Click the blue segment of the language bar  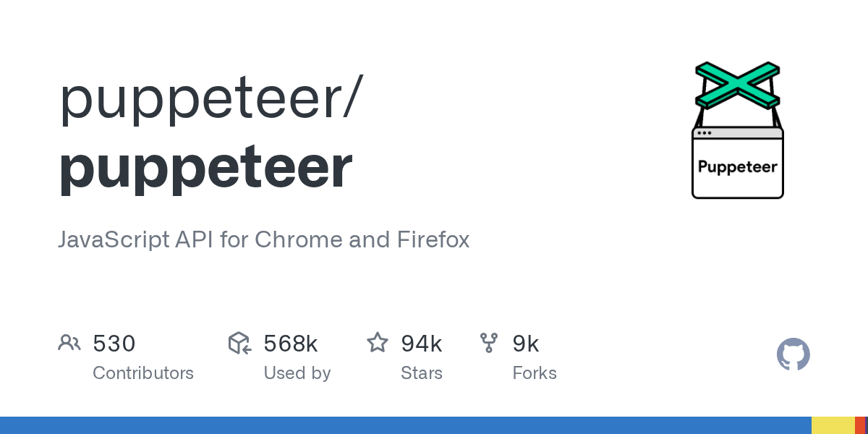[405, 425]
